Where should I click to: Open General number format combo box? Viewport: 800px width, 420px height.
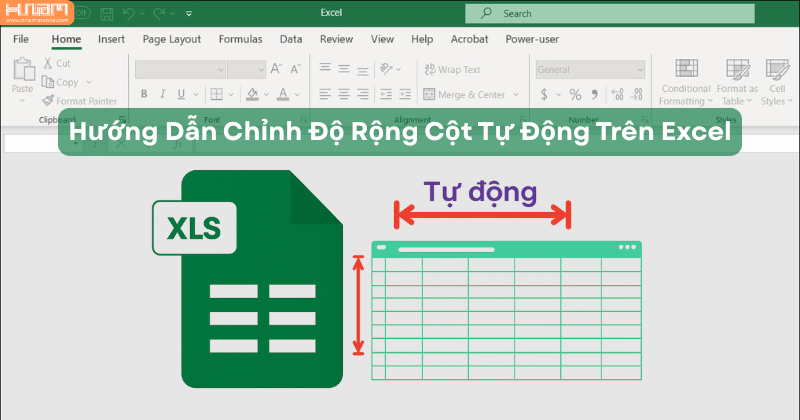tap(590, 69)
